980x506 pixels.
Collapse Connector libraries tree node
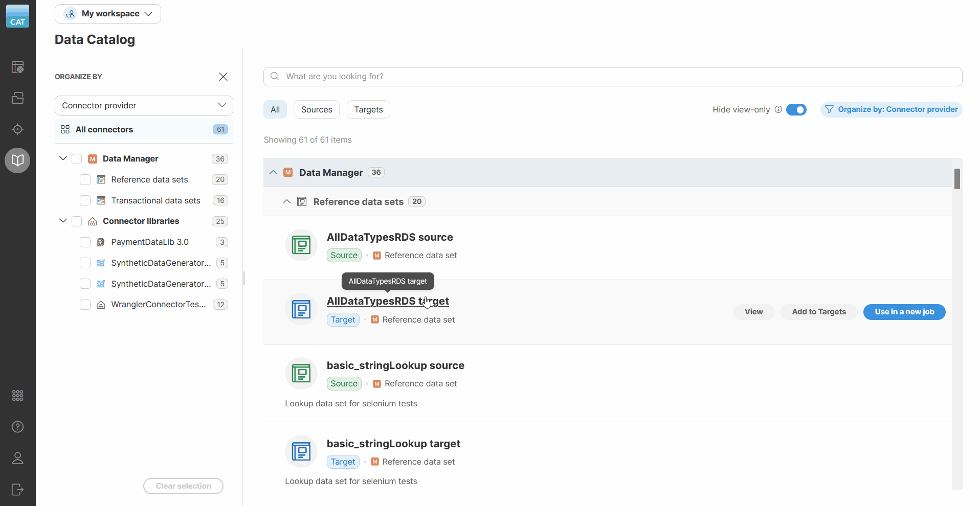pyautogui.click(x=63, y=221)
